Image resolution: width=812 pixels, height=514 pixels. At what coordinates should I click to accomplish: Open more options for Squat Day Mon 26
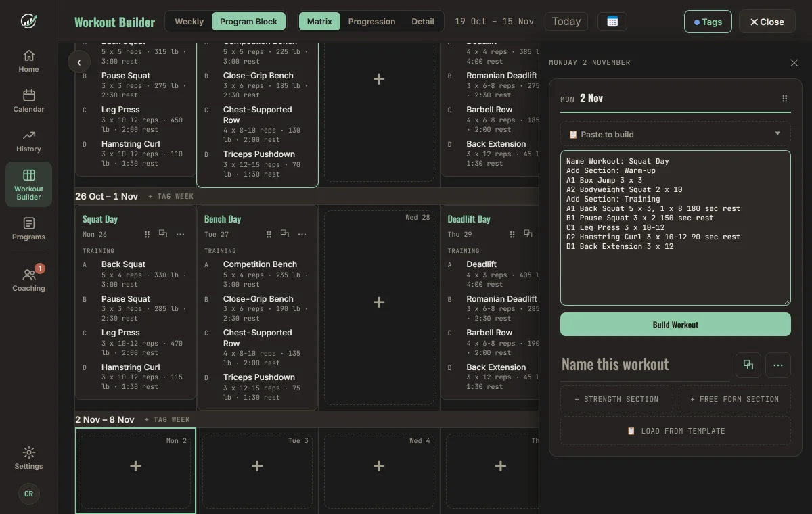pyautogui.click(x=180, y=234)
